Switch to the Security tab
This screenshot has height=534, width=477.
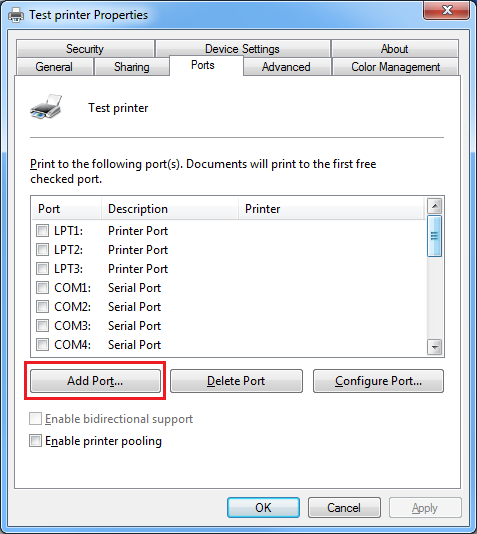pos(85,49)
